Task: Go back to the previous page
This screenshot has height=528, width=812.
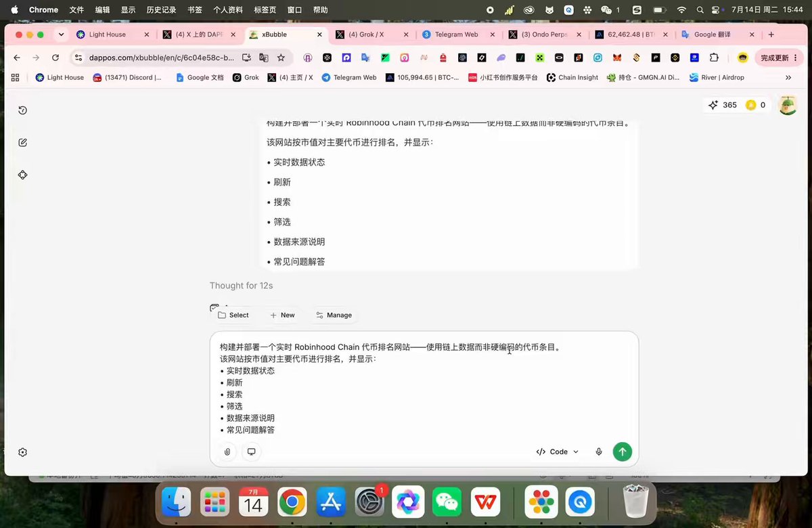Action: [x=17, y=58]
